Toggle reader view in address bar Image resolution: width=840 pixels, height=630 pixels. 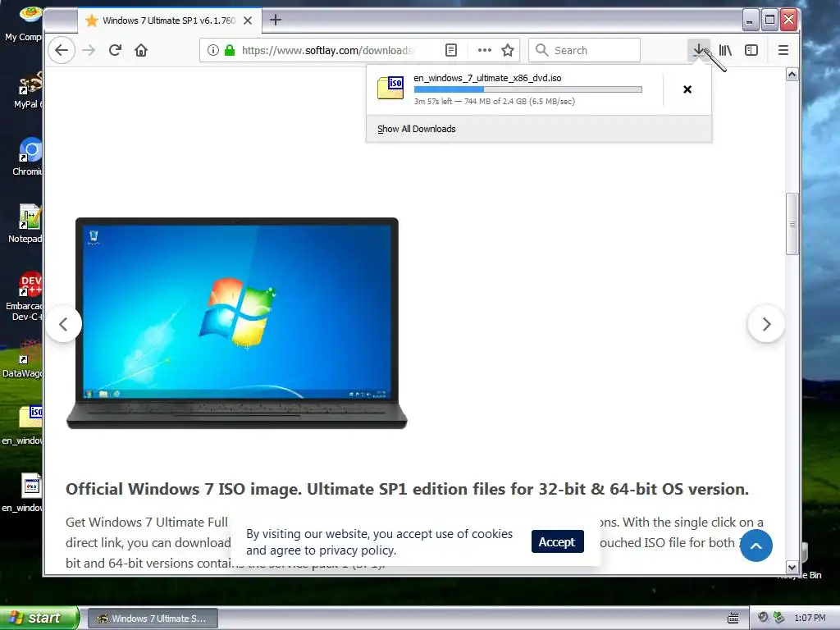[x=451, y=50]
